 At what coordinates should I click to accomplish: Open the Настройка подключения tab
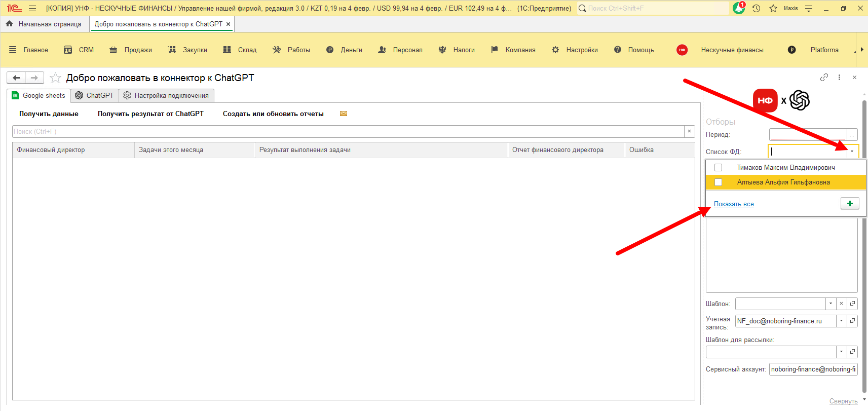[x=166, y=95]
